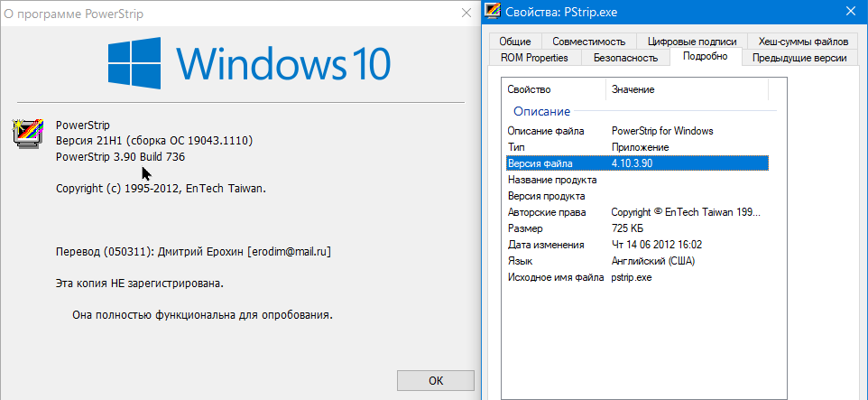Close the PStrip.exe properties window
This screenshot has height=400, width=868.
(x=852, y=12)
